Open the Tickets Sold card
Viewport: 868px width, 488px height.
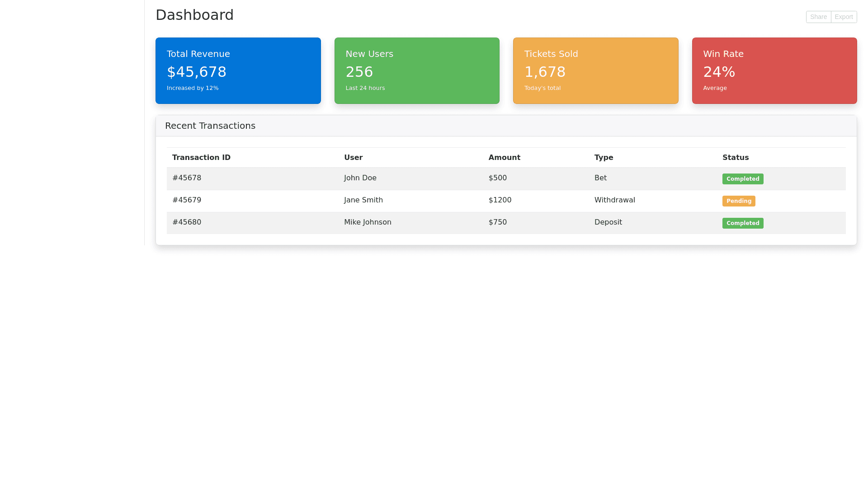(595, 70)
